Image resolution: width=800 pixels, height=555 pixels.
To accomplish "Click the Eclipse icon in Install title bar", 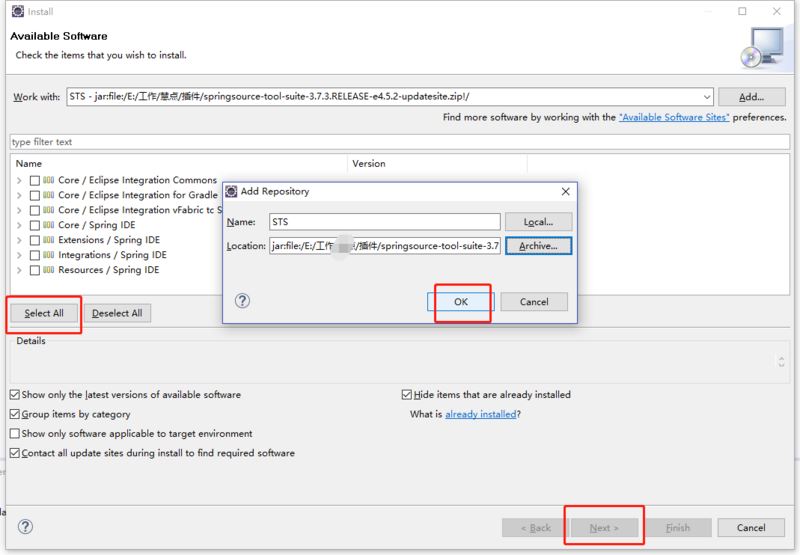I will point(18,11).
